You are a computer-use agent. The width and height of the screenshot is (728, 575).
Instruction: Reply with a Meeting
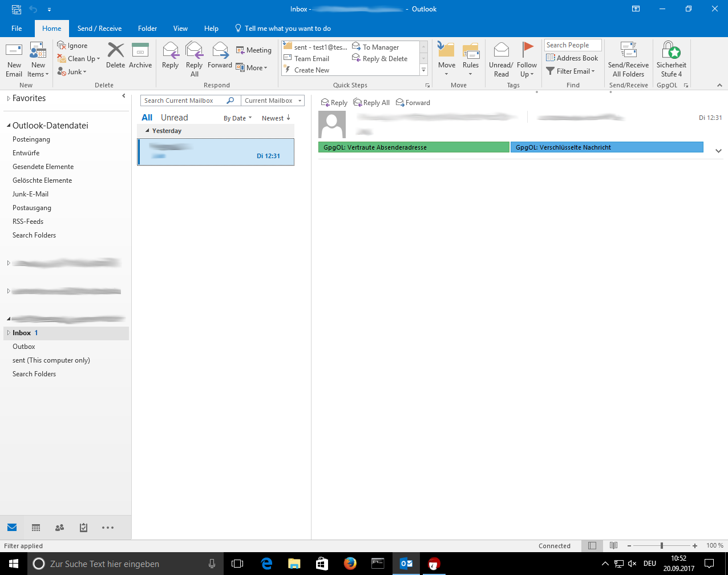pyautogui.click(x=254, y=50)
